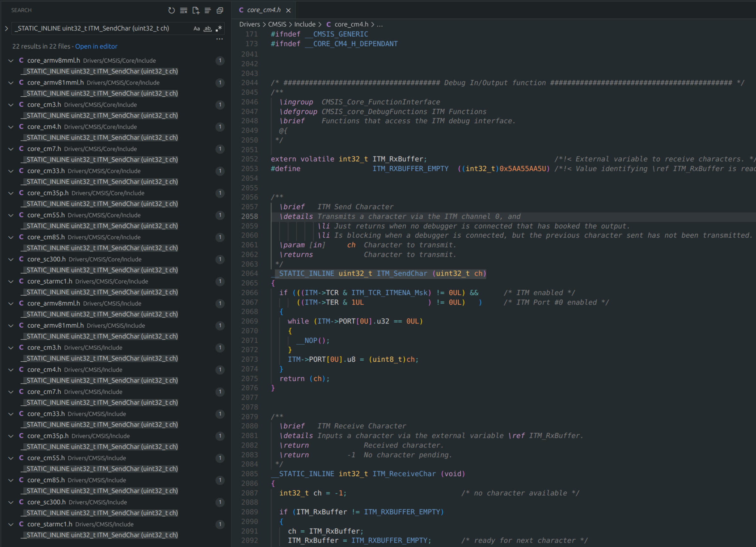This screenshot has height=547, width=756.
Task: Expand the replace field chevron
Action: pos(6,29)
